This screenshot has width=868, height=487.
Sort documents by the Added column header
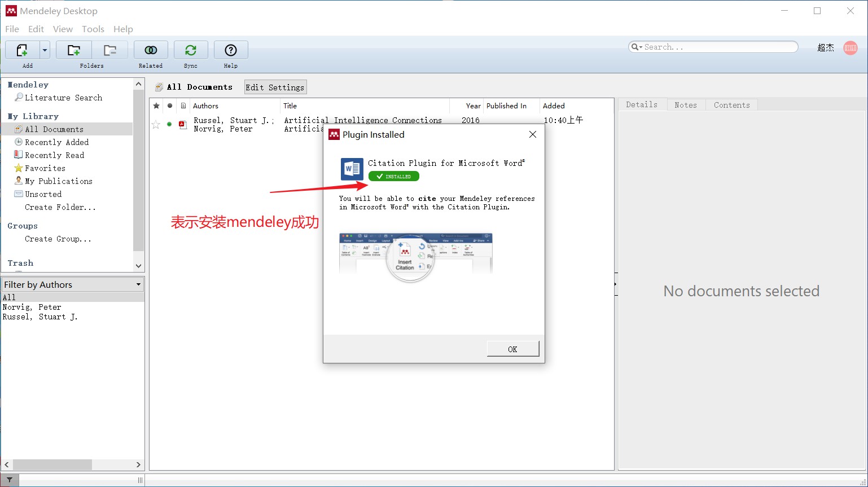pos(576,106)
